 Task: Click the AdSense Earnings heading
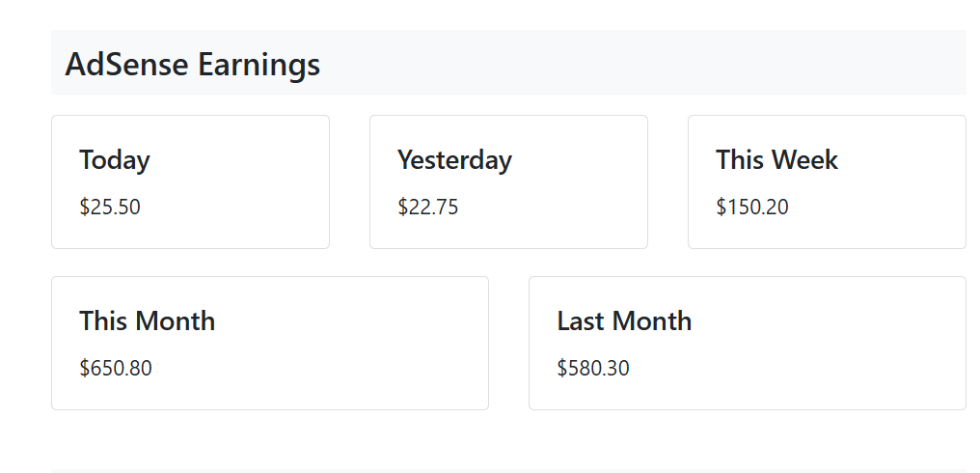click(192, 65)
